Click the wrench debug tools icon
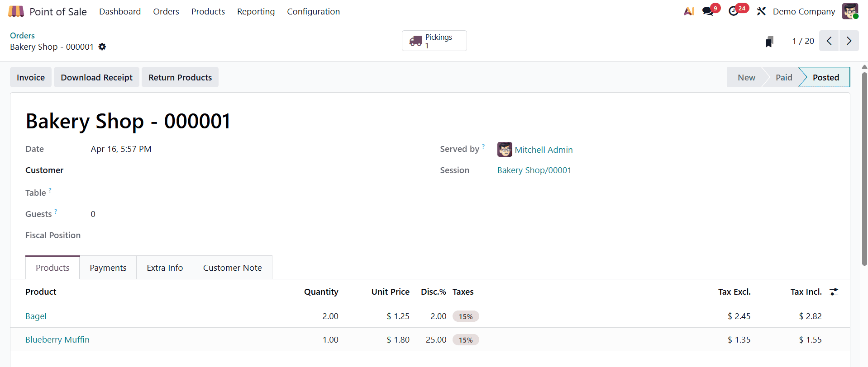Viewport: 868px width, 367px height. click(x=761, y=11)
